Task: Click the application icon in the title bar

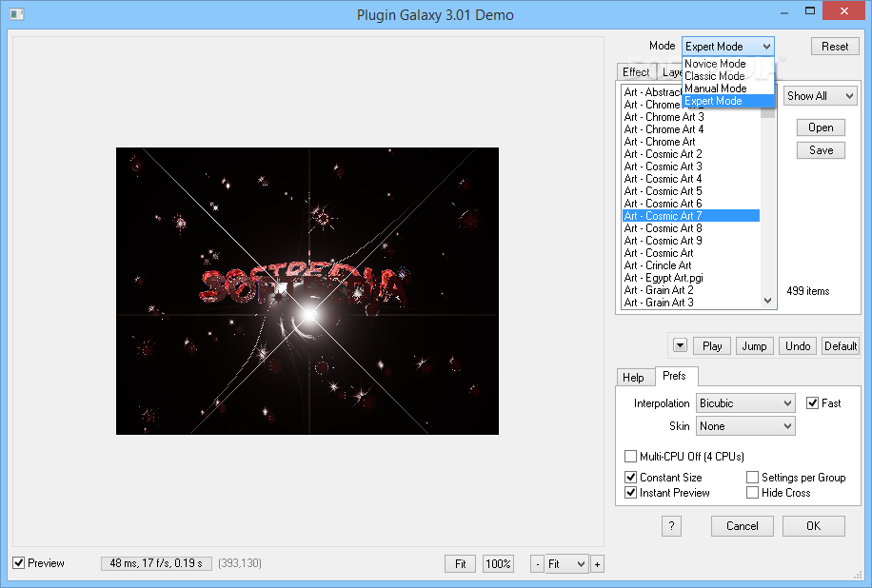Action: 17,13
